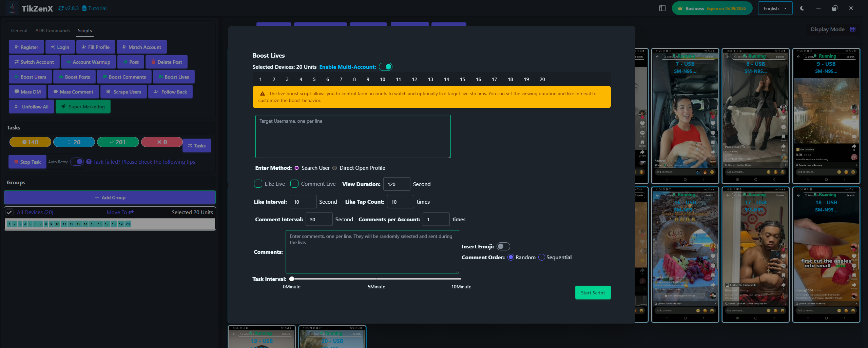The width and height of the screenshot is (868, 348).
Task: Open the Display Mode grid icon
Action: (852, 29)
